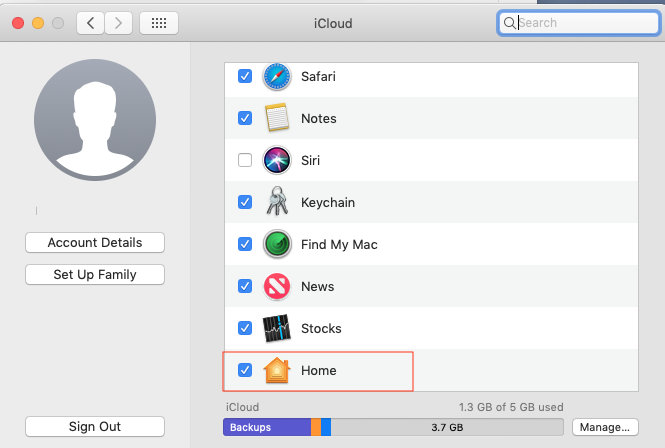
Task: Click the '1.3 GB of 5 GB used' text
Action: click(x=511, y=407)
